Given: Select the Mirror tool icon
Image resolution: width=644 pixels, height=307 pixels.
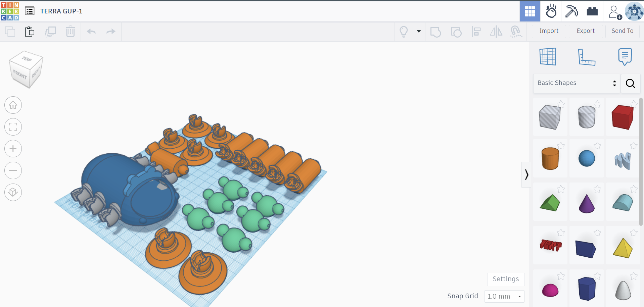Looking at the screenshot, I should (x=496, y=32).
